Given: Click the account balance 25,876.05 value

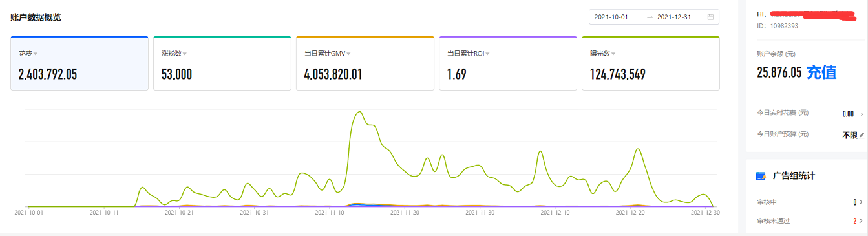Looking at the screenshot, I should (x=779, y=72).
